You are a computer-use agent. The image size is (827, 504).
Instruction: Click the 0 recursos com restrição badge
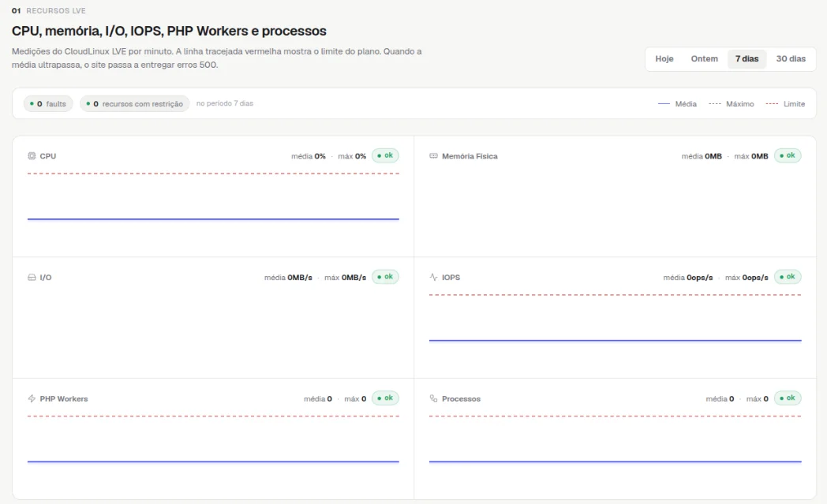click(x=134, y=104)
